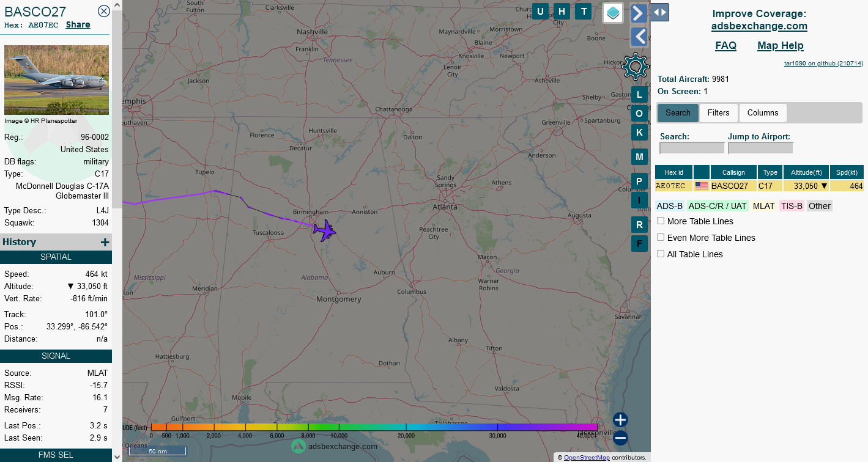Toggle the ADS-B source filter

(x=670, y=206)
